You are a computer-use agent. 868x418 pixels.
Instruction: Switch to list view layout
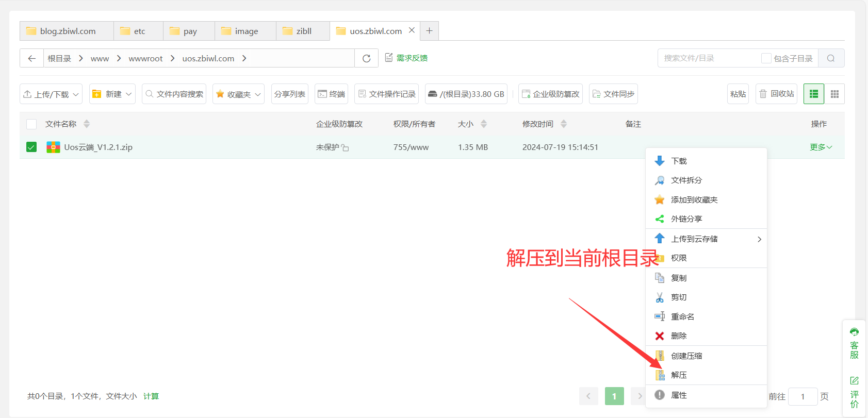point(814,94)
